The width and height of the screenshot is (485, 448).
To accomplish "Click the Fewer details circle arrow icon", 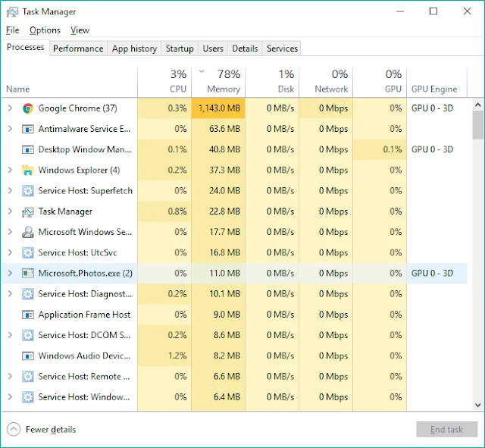I will [x=14, y=430].
